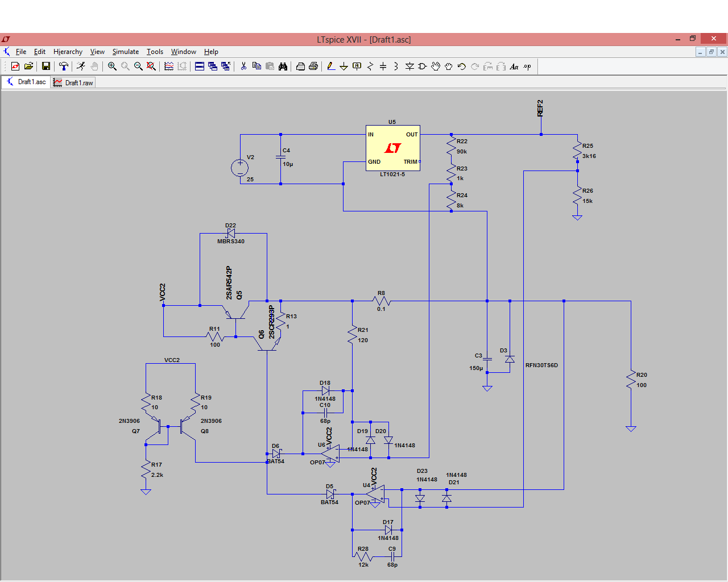Click the 12k value of resistor R28
The width and height of the screenshot is (728, 582).
tap(363, 565)
